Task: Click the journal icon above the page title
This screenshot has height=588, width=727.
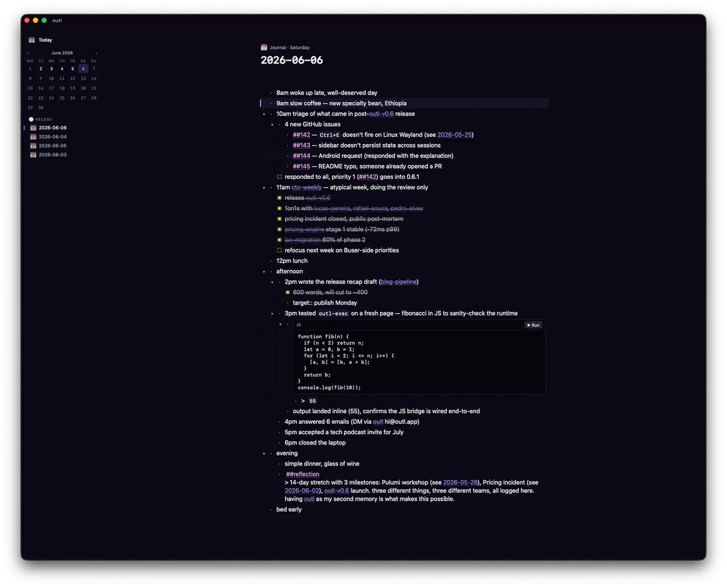Action: tap(264, 47)
